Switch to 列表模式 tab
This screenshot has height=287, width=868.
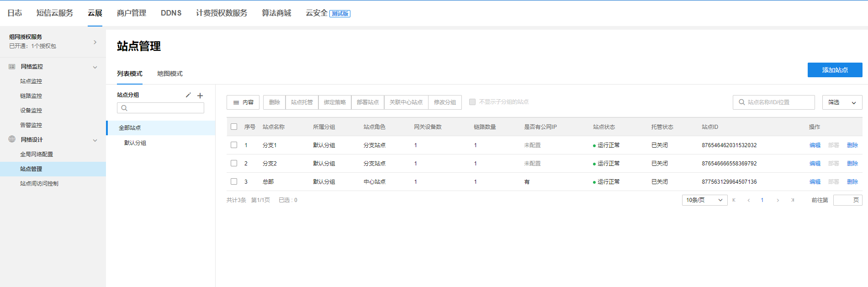coord(130,74)
